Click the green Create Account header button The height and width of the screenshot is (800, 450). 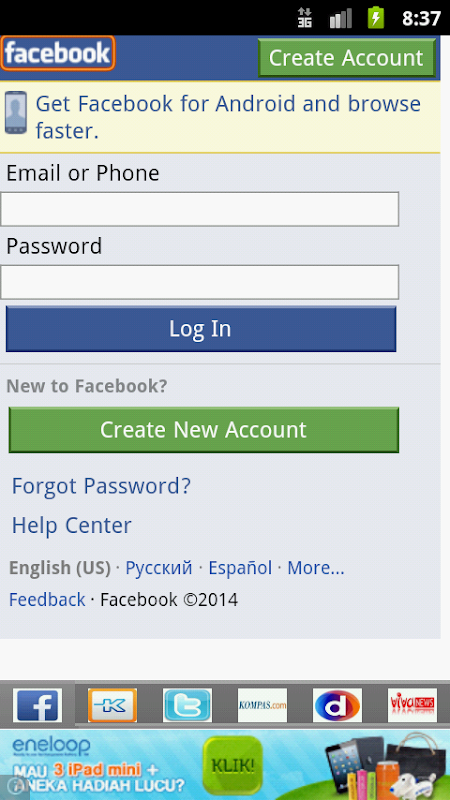click(x=346, y=58)
